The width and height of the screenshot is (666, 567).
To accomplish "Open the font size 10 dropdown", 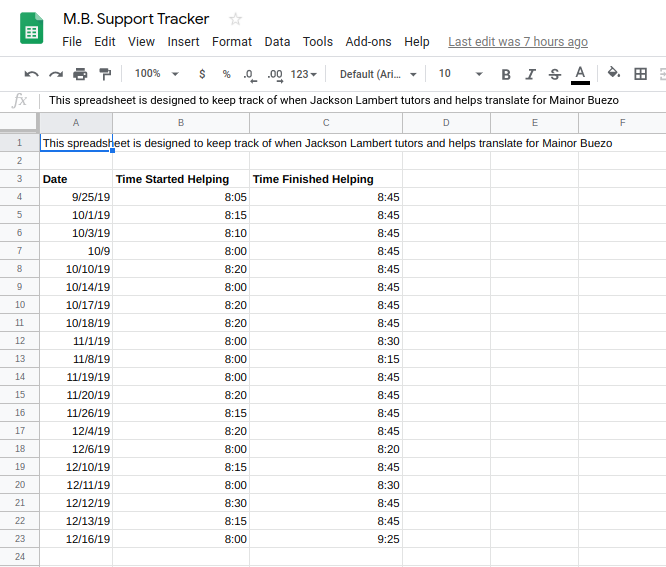I will coord(460,74).
